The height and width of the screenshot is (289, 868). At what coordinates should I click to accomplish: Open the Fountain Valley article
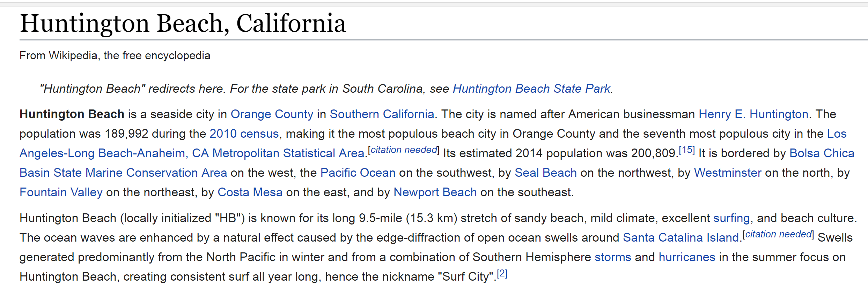point(61,192)
